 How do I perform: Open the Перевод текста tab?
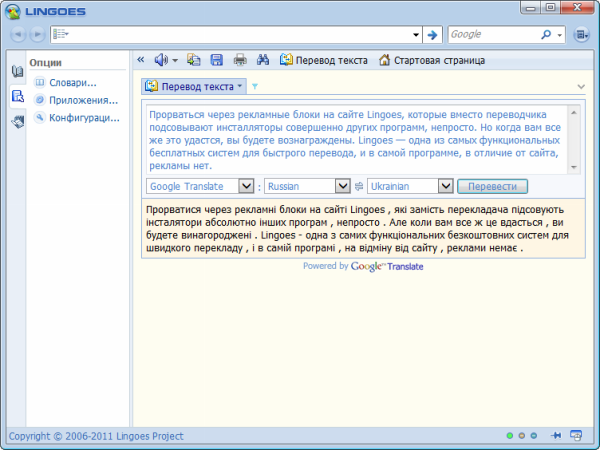(x=194, y=86)
